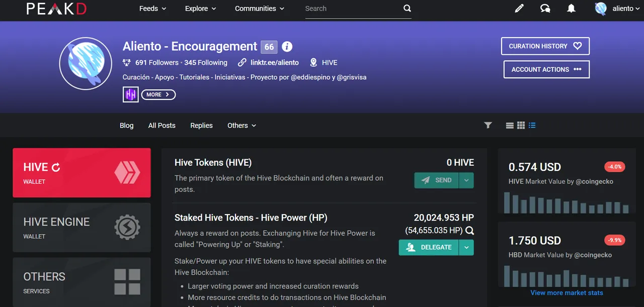
Task: Click the 20,024.953 HP balance
Action: click(x=444, y=218)
